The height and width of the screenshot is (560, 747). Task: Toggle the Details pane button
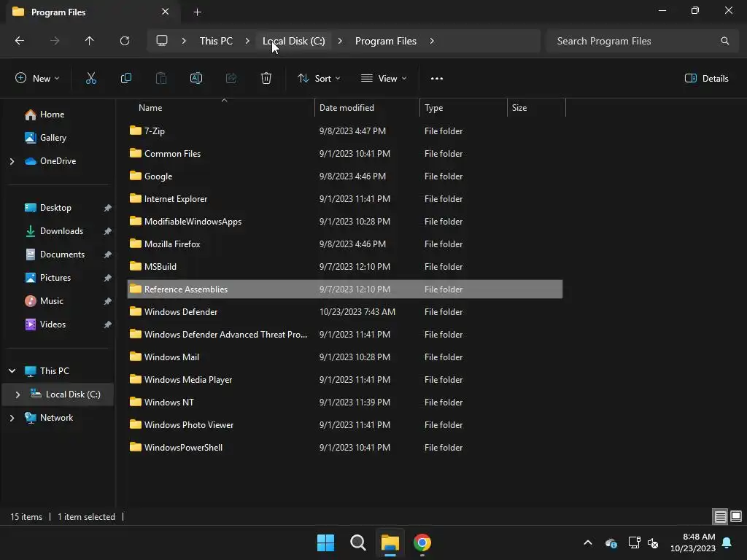click(706, 79)
